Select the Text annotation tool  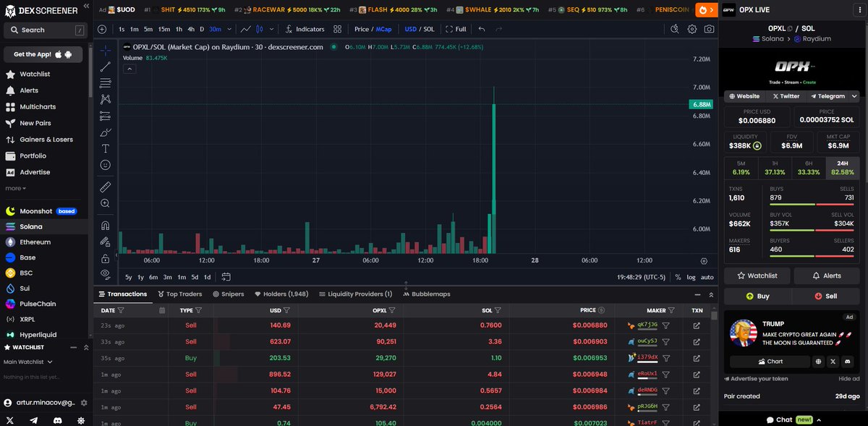tap(106, 148)
